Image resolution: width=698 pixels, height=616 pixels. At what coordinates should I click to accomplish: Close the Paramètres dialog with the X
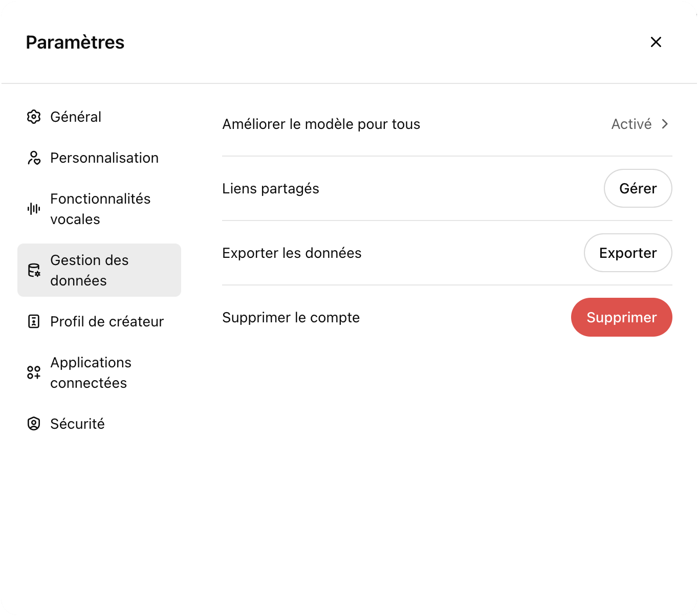pyautogui.click(x=656, y=42)
